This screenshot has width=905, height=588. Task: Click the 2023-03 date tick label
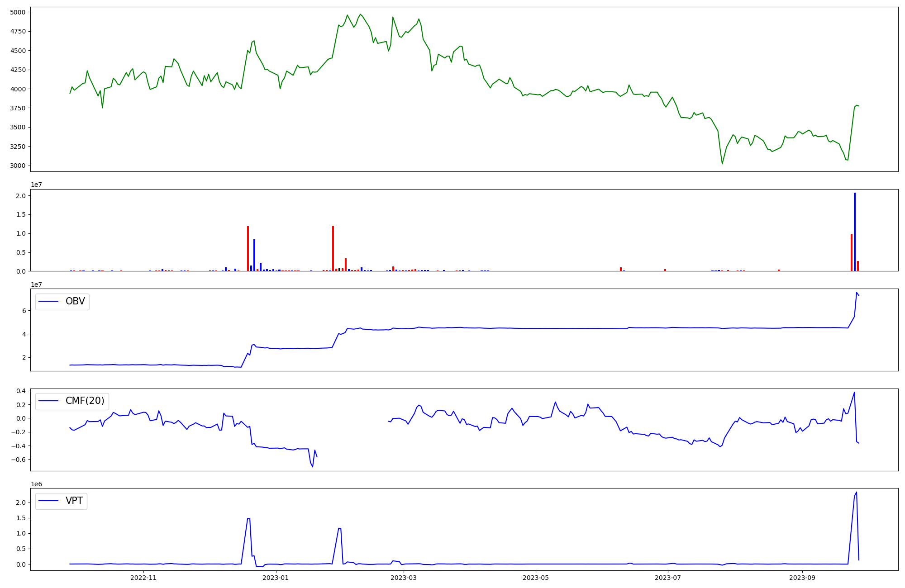[x=403, y=578]
